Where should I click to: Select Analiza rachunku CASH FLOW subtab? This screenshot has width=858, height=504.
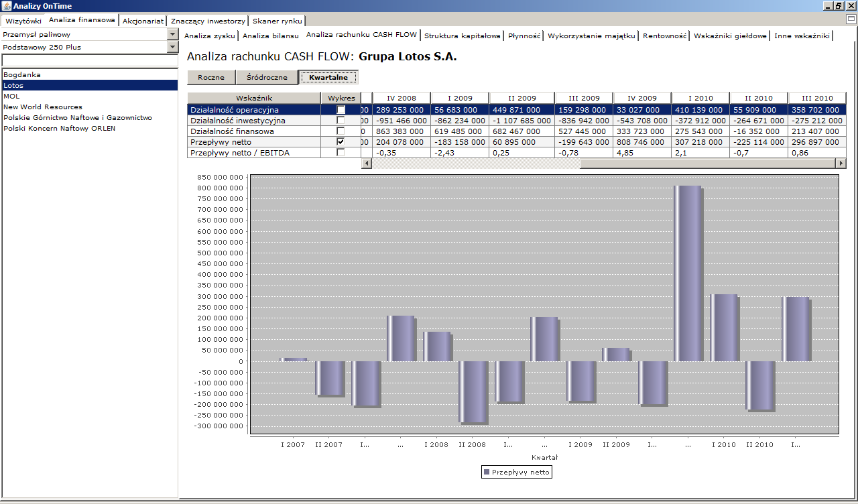[x=361, y=34]
